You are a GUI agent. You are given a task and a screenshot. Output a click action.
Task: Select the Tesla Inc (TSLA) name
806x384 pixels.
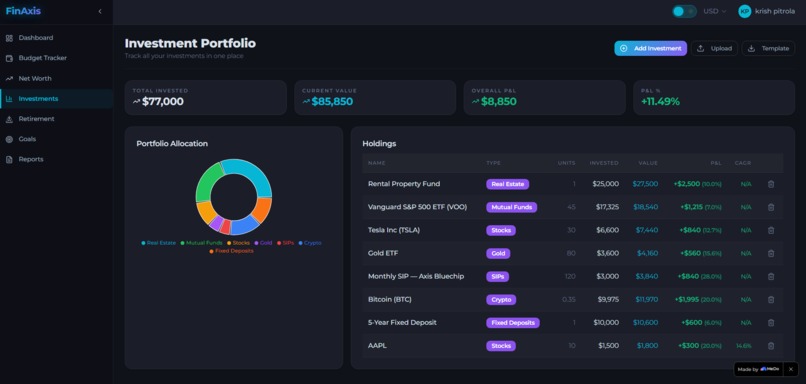394,230
